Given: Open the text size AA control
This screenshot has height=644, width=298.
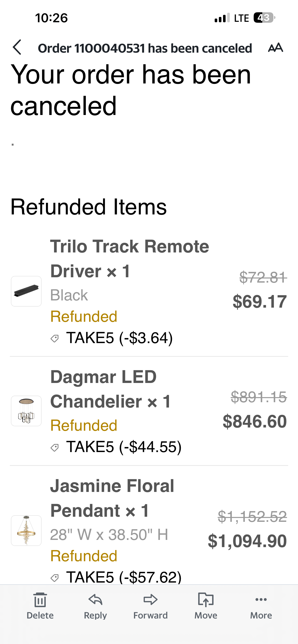Looking at the screenshot, I should [275, 48].
